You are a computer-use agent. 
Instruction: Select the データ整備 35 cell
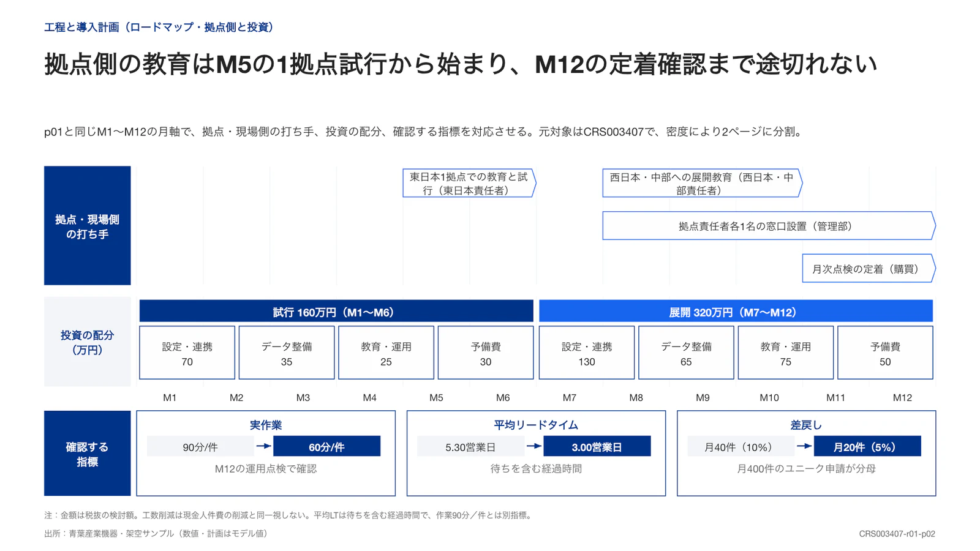(x=287, y=353)
